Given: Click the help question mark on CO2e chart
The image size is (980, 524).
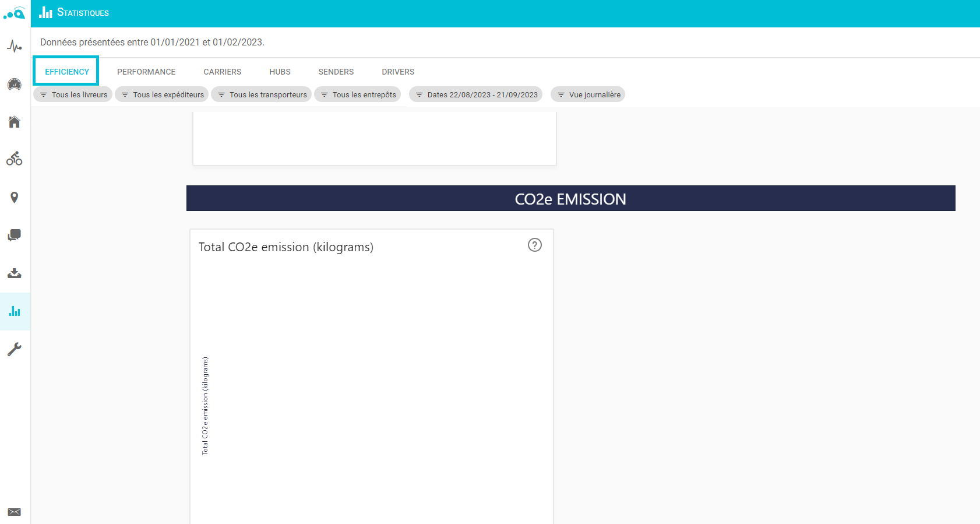Looking at the screenshot, I should point(535,245).
